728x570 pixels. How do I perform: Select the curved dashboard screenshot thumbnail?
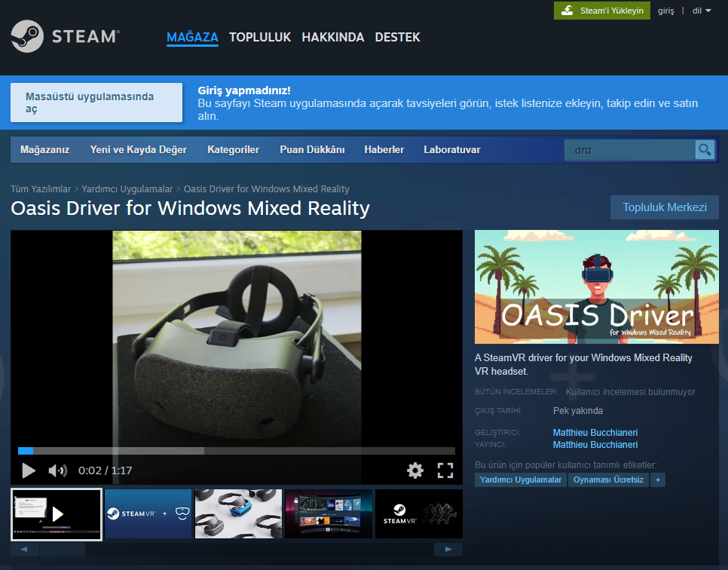[x=329, y=513]
